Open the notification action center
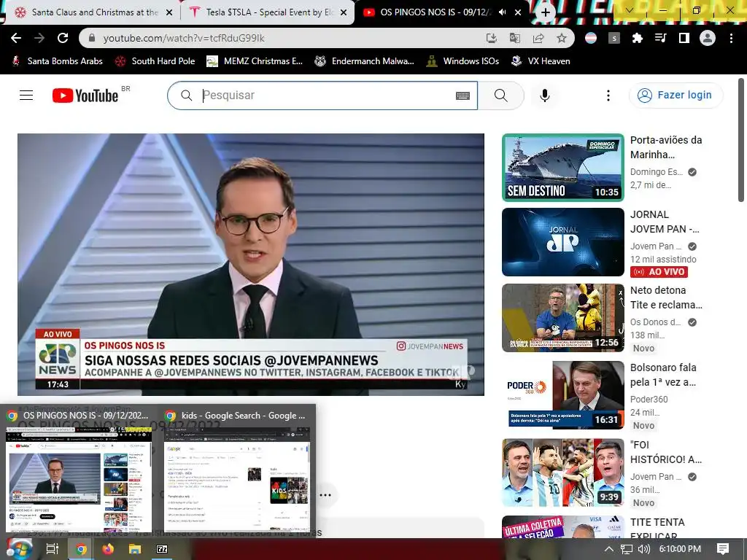 click(723, 549)
